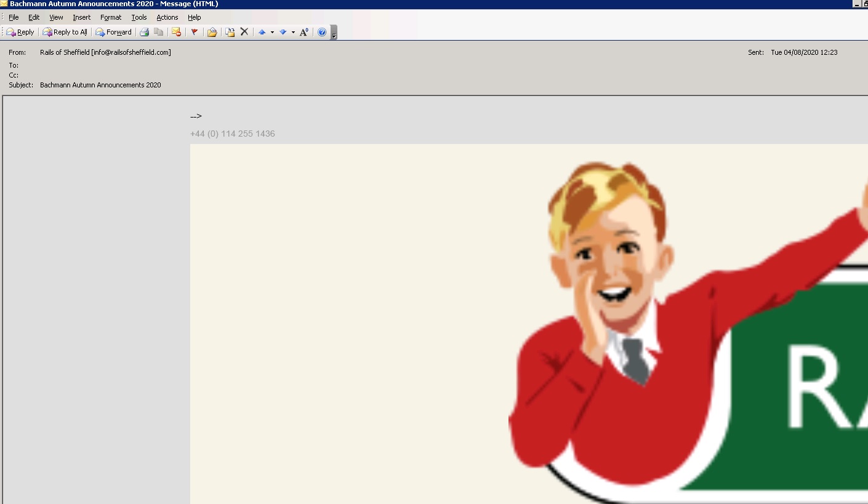The image size is (868, 504).
Task: Open the Tools menu
Action: [x=139, y=17]
